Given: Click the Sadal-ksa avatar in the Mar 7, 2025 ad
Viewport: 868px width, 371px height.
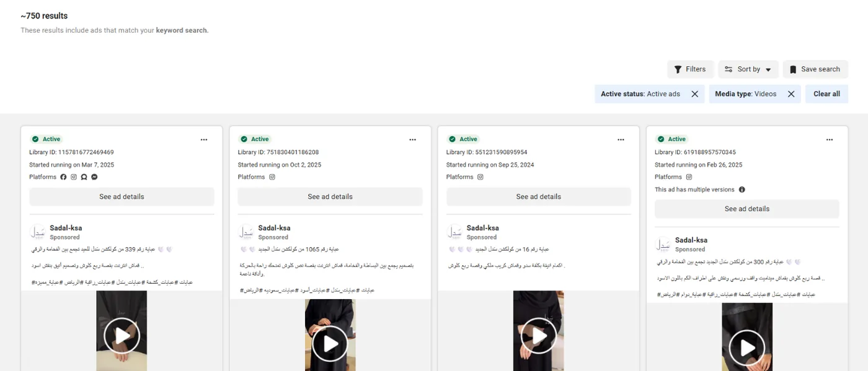Looking at the screenshot, I should [x=37, y=232].
